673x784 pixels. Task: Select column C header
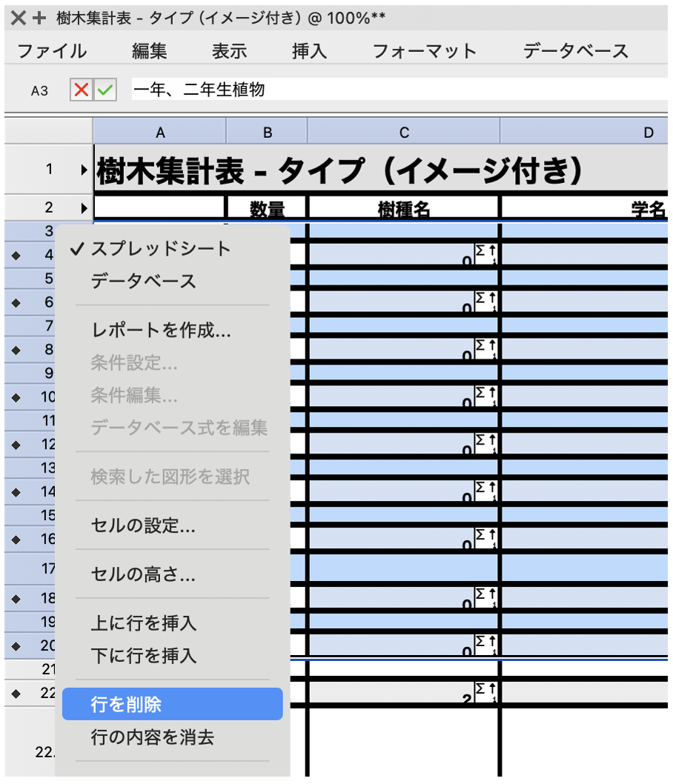pyautogui.click(x=404, y=133)
